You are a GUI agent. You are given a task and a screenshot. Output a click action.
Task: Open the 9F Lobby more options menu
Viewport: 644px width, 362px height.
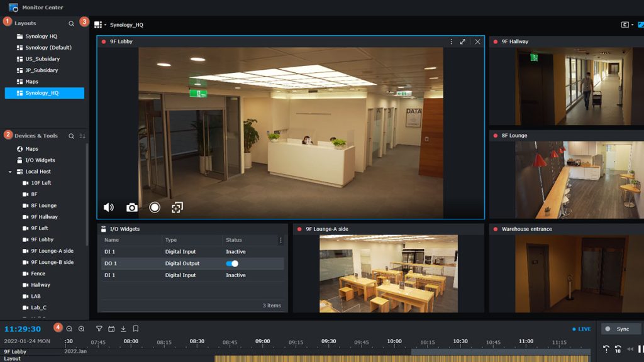451,41
